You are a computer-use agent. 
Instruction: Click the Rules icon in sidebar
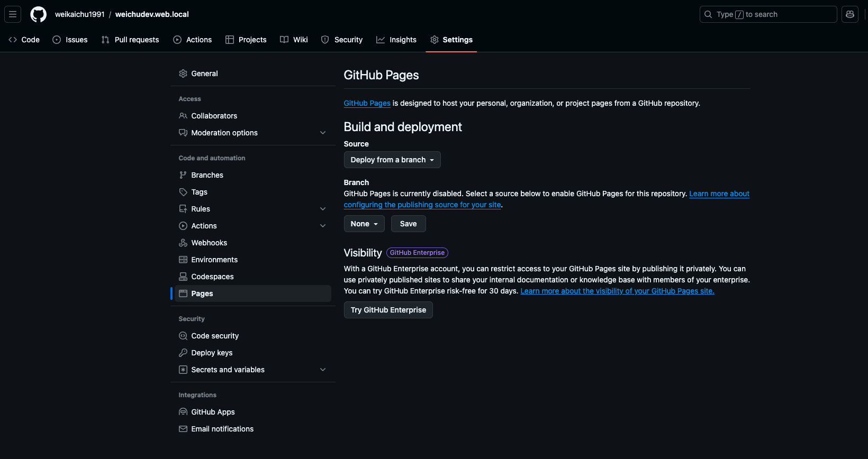tap(183, 209)
